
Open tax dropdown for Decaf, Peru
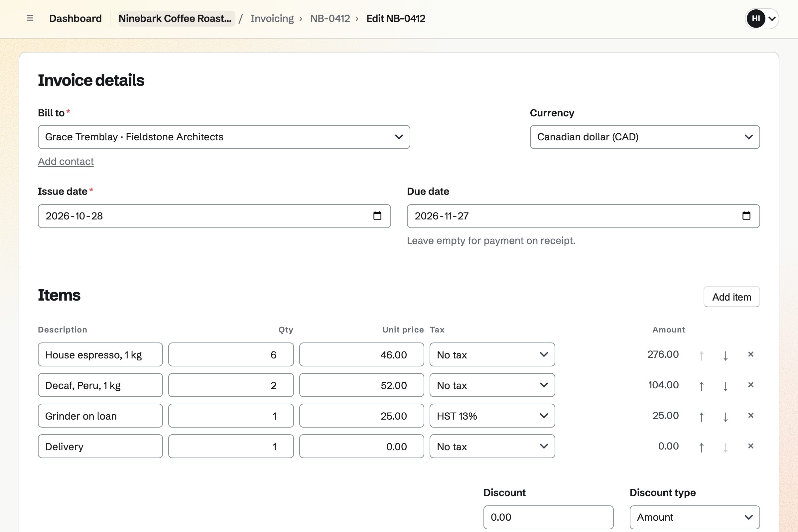pos(492,385)
